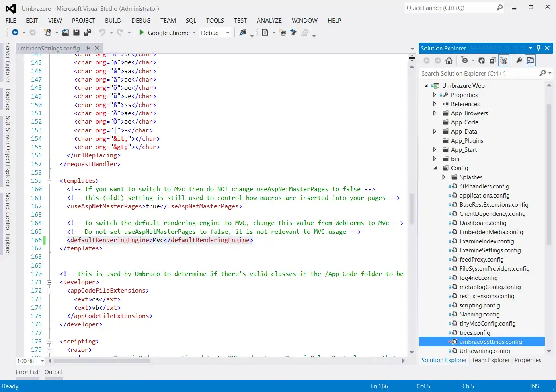Close the Solution Explorer panel
Screen dimensions: 556x392
[547, 48]
